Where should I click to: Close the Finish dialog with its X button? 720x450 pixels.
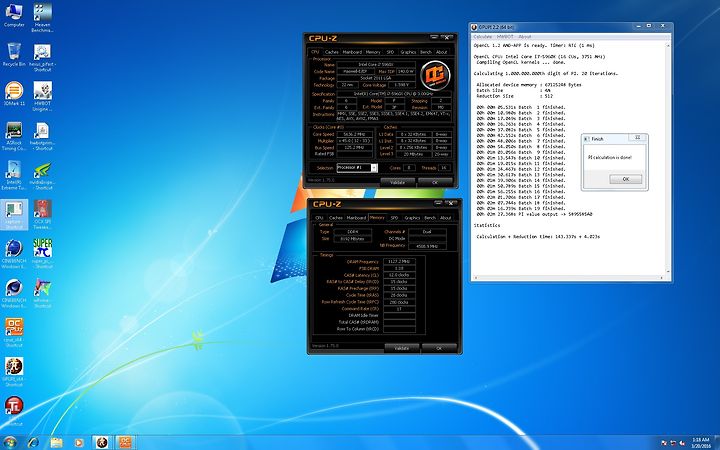click(x=637, y=138)
